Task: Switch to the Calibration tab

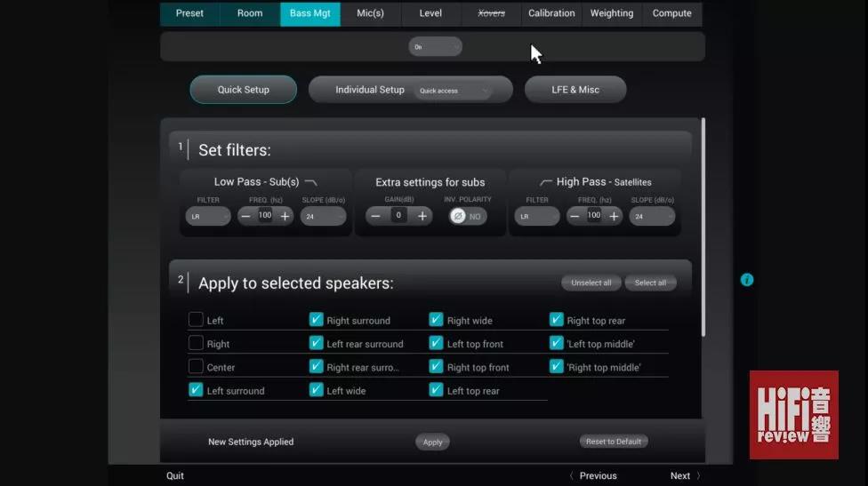Action: tap(551, 13)
